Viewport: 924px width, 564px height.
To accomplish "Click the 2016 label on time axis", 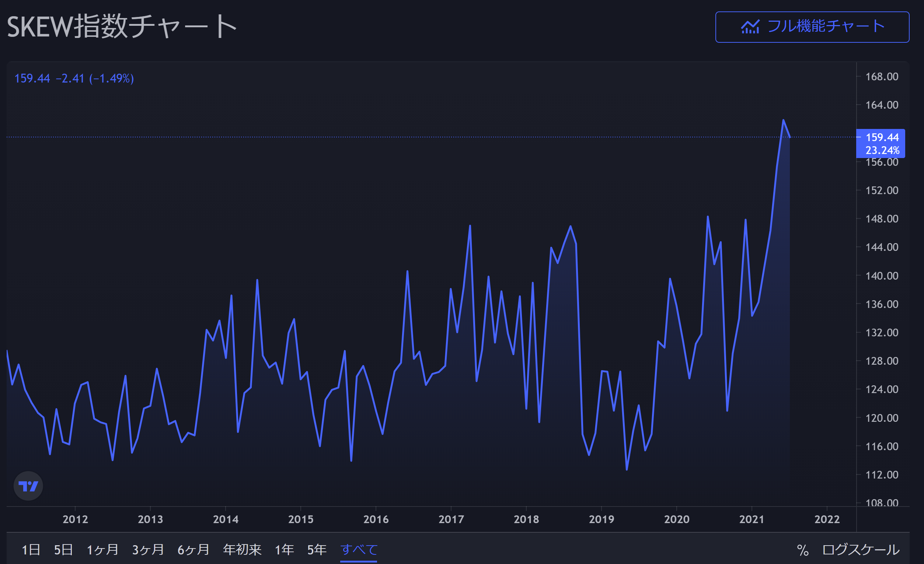I will [x=376, y=519].
